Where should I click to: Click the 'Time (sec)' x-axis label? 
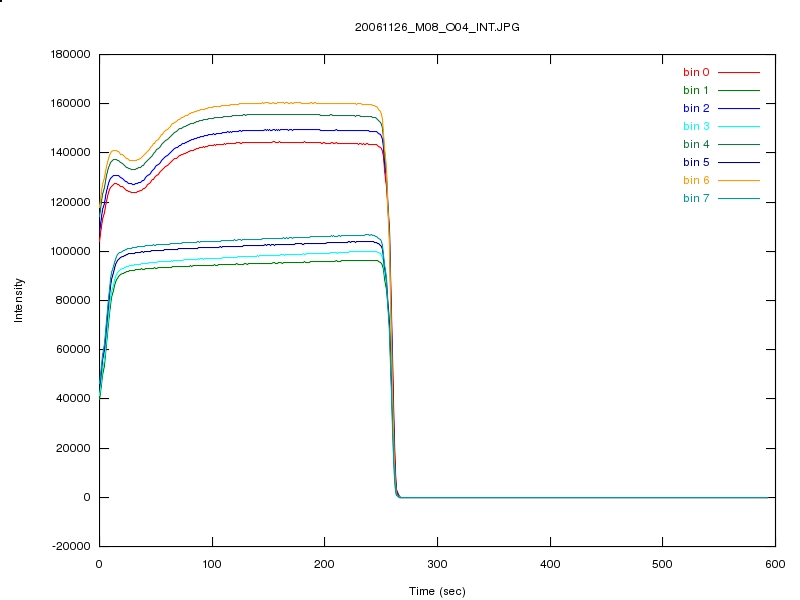(x=437, y=591)
